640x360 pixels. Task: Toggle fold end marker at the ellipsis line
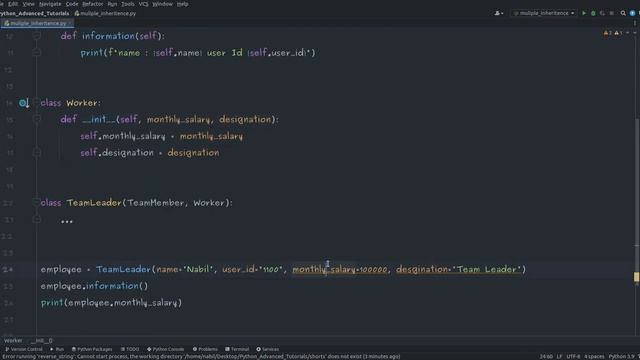[37, 219]
